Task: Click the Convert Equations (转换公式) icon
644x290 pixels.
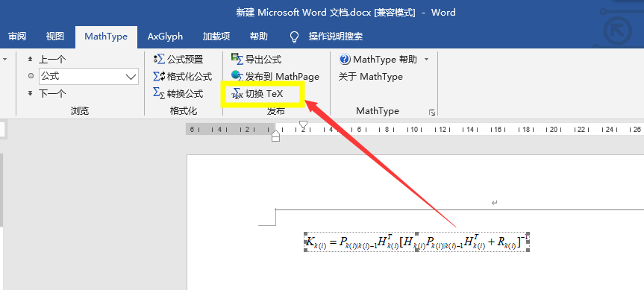Action: (x=159, y=93)
